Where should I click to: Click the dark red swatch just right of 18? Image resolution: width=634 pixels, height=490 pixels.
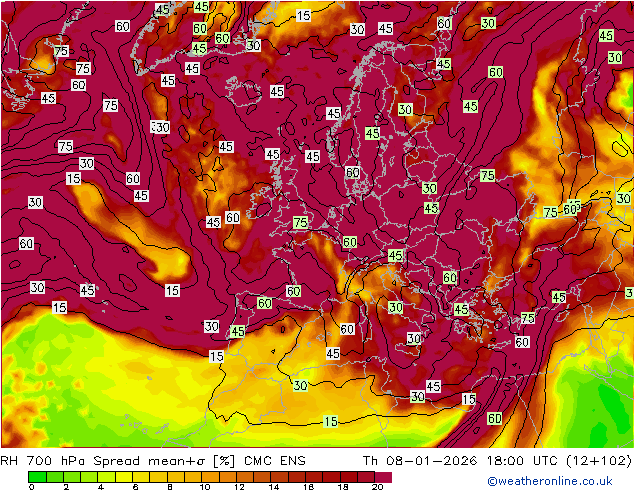click(x=349, y=477)
